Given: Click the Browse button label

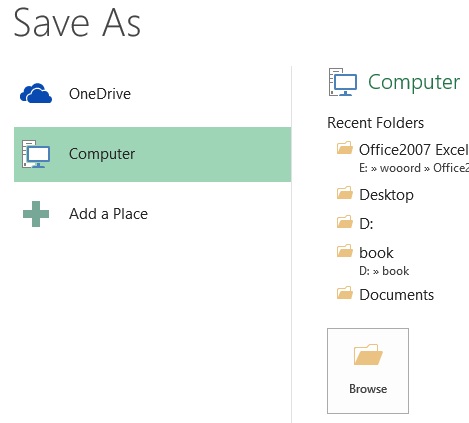Looking at the screenshot, I should [368, 389].
